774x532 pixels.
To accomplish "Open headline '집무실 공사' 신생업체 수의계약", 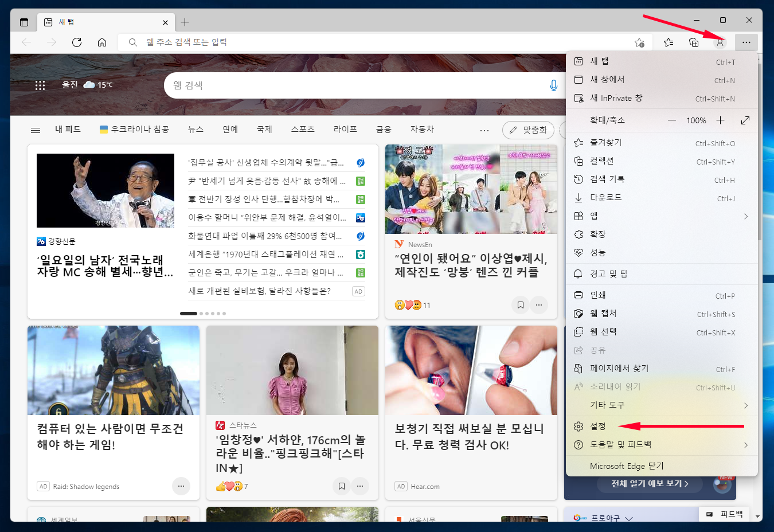I will pos(266,163).
